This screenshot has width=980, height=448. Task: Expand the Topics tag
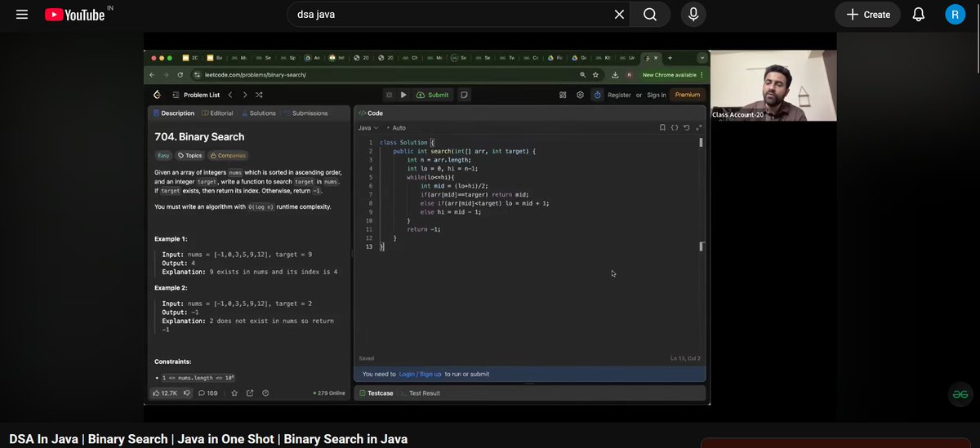pos(189,155)
